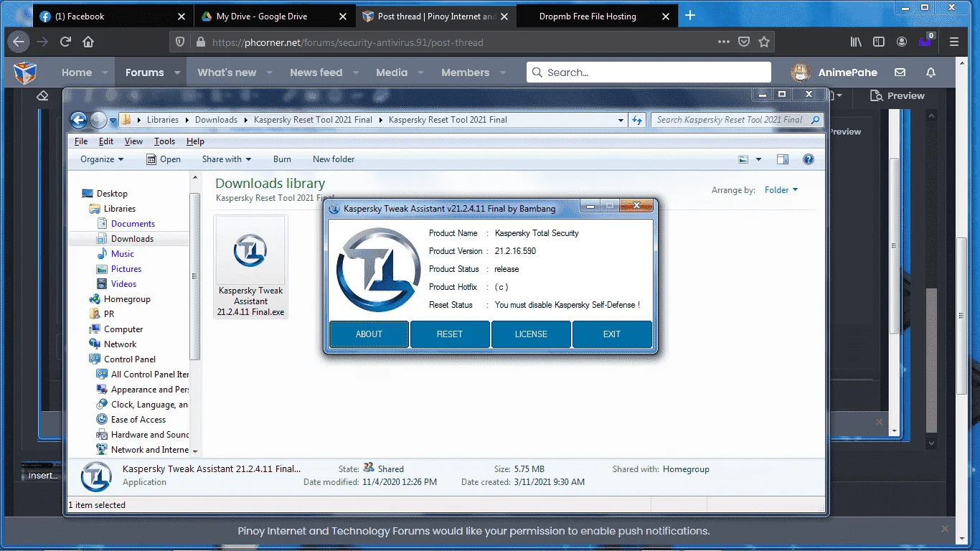The image size is (980, 551).
Task: Select Documents in the navigation tree
Action: 133,224
